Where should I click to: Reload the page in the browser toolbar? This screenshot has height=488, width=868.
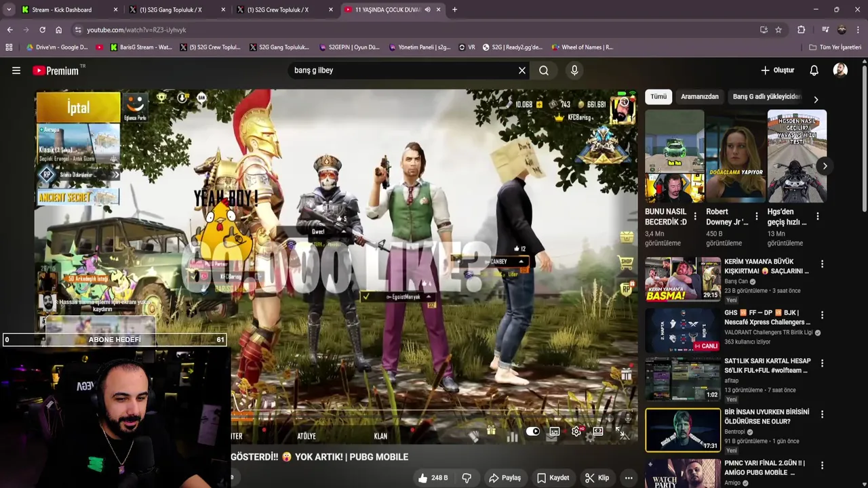[x=42, y=30]
